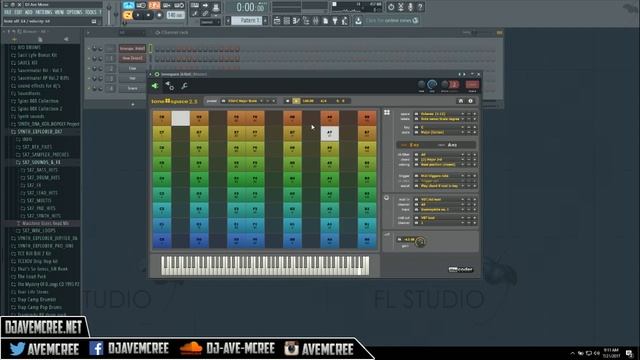Image resolution: width=640 pixels, height=360 pixels.
Task: Click the Clap channel button
Action: pos(132,69)
